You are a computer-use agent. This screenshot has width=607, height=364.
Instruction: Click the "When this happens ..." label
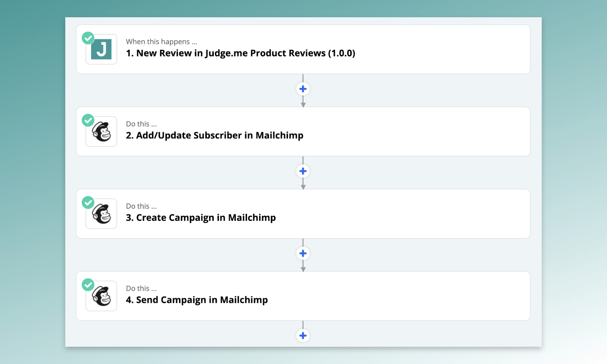[x=161, y=42]
